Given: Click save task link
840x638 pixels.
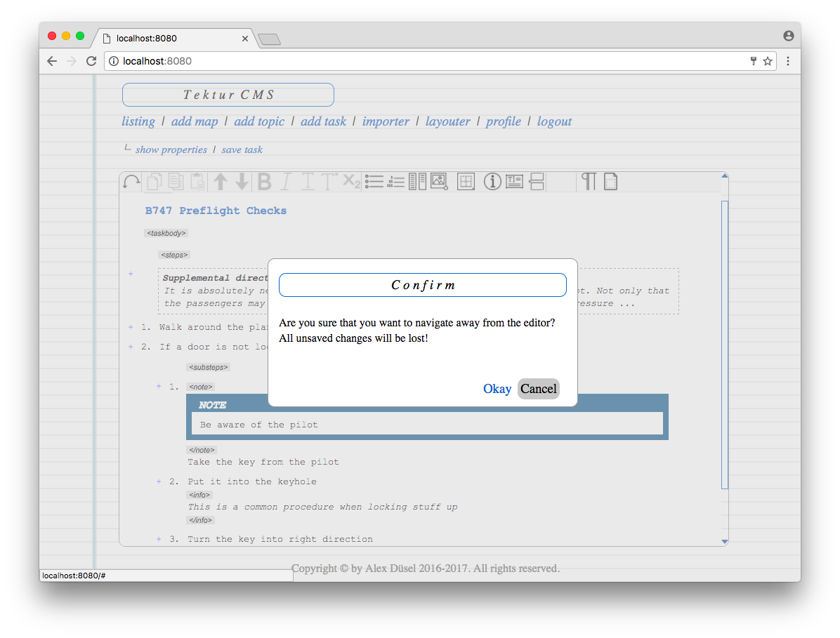Looking at the screenshot, I should (x=242, y=150).
